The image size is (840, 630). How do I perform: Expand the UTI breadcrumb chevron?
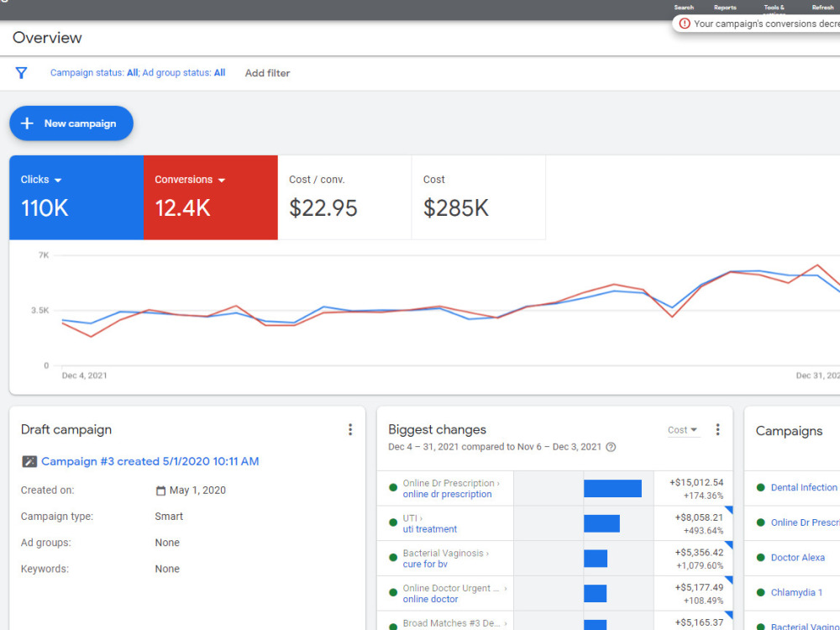point(421,518)
